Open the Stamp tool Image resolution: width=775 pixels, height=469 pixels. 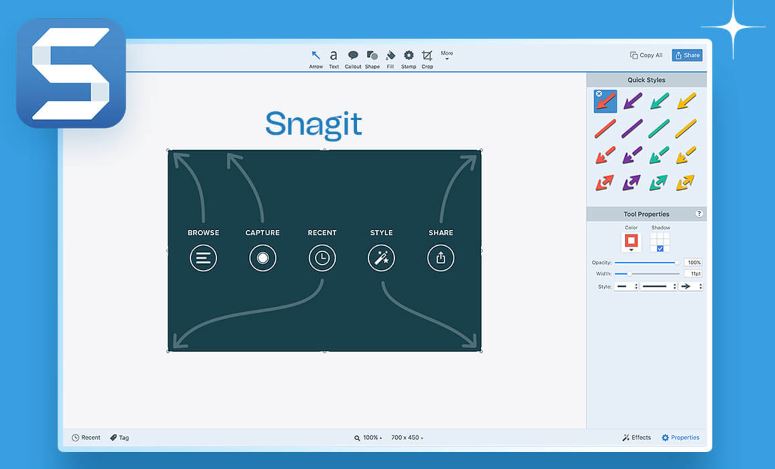click(409, 59)
